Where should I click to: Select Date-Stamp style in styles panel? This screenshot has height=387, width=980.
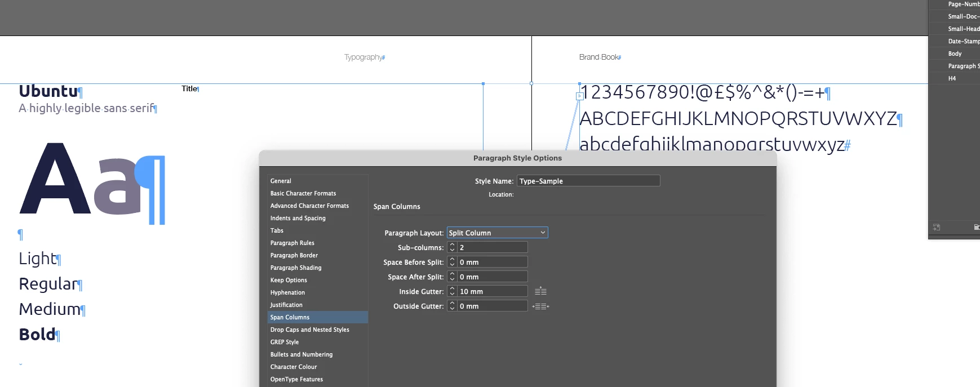955,41
